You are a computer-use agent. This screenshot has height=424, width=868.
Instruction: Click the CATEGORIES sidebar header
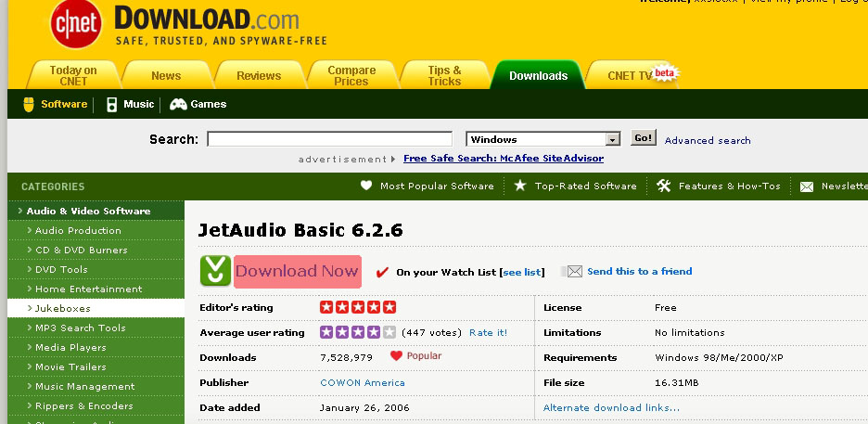(x=53, y=186)
